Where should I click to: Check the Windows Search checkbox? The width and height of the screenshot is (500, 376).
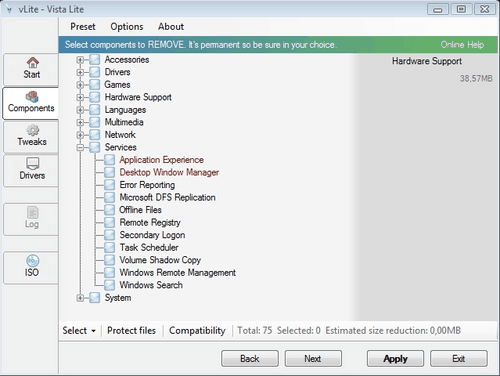click(109, 285)
